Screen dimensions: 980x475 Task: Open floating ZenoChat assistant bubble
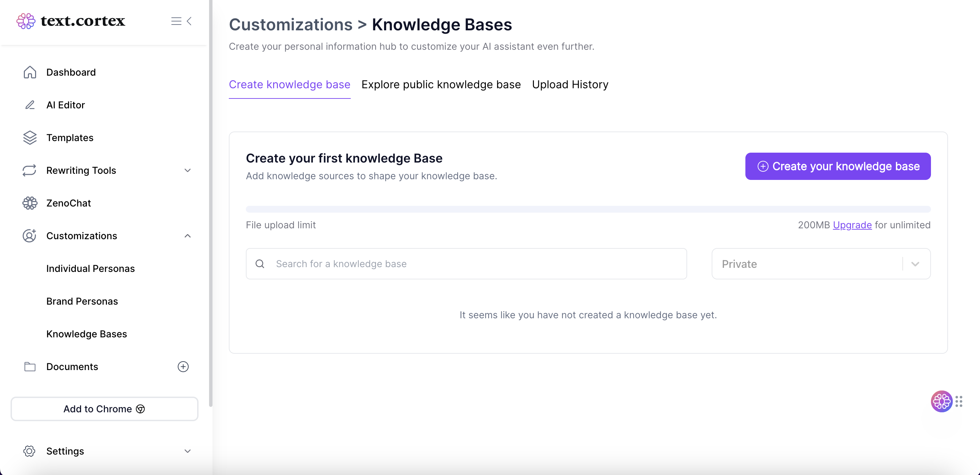[x=941, y=401]
